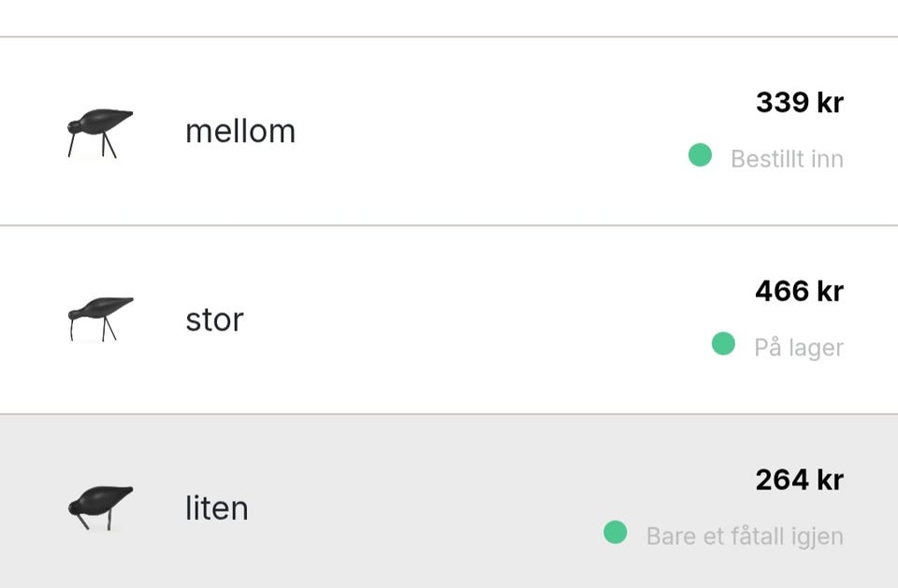Viewport: 898px width, 588px height.
Task: Choose the stor variant row
Action: tap(449, 320)
